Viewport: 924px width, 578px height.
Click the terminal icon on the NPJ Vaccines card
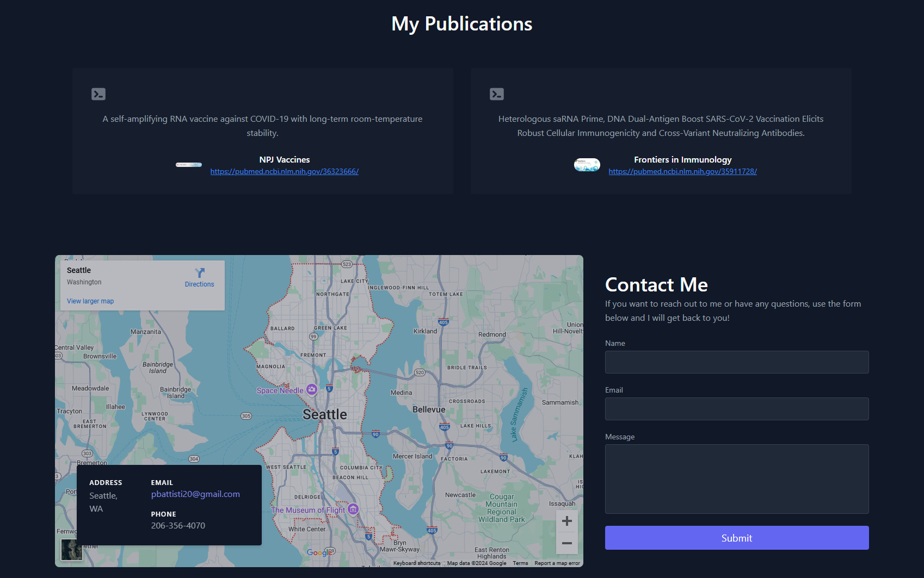pos(98,94)
